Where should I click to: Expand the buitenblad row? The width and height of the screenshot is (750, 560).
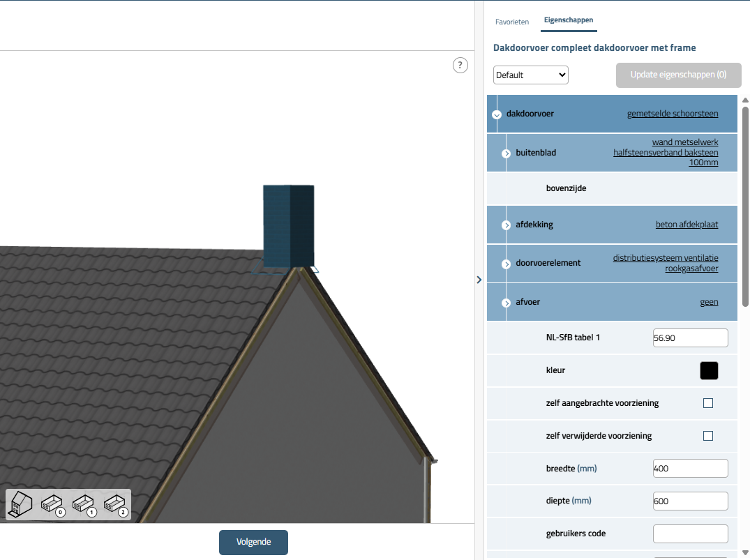[x=507, y=153]
